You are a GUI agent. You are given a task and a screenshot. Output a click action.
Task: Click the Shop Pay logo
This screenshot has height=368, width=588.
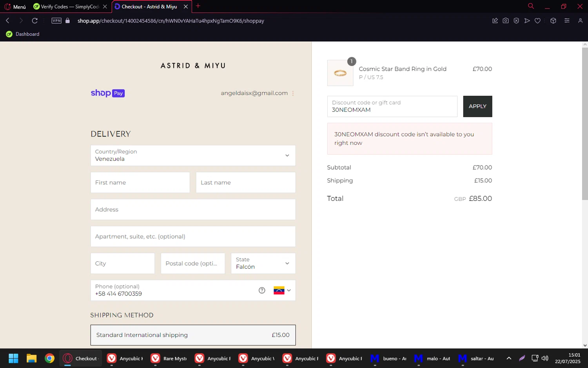click(x=108, y=93)
